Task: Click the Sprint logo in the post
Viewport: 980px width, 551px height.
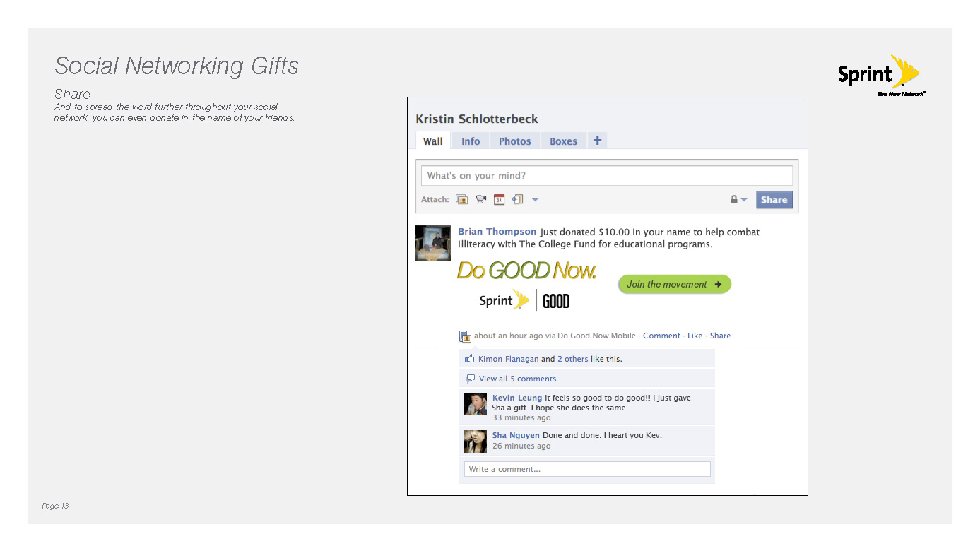Action: coord(504,300)
